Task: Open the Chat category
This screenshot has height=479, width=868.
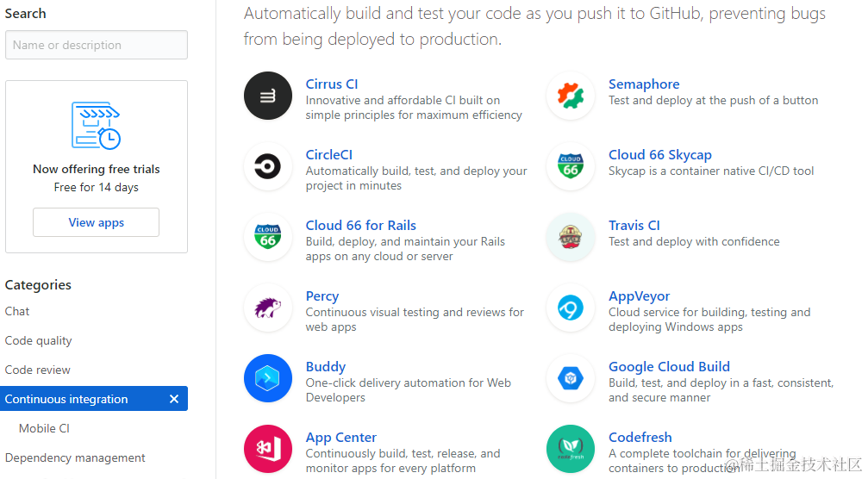Action: (x=17, y=311)
